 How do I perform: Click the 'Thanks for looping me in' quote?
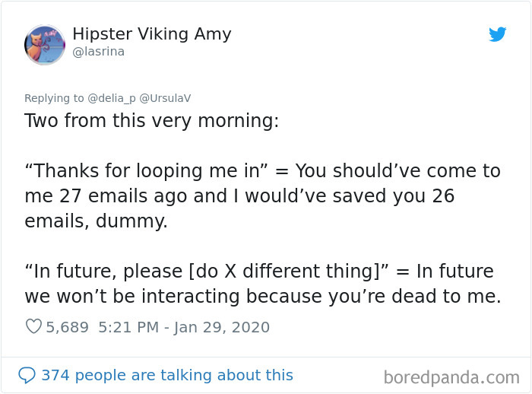coord(147,170)
